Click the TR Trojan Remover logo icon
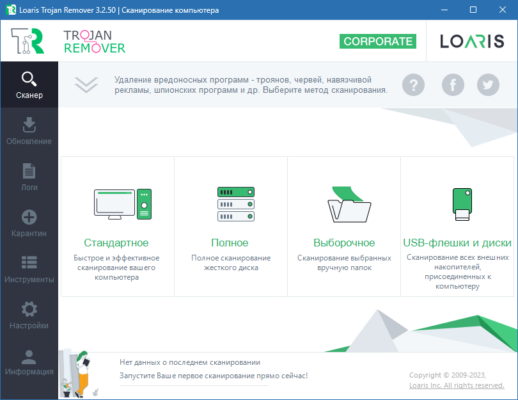The height and width of the screenshot is (400, 518). pos(27,41)
